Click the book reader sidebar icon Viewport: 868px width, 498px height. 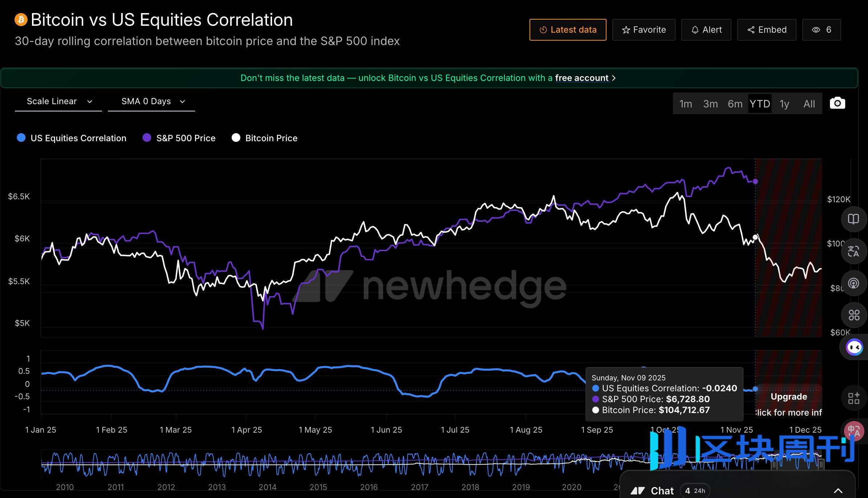click(x=853, y=219)
